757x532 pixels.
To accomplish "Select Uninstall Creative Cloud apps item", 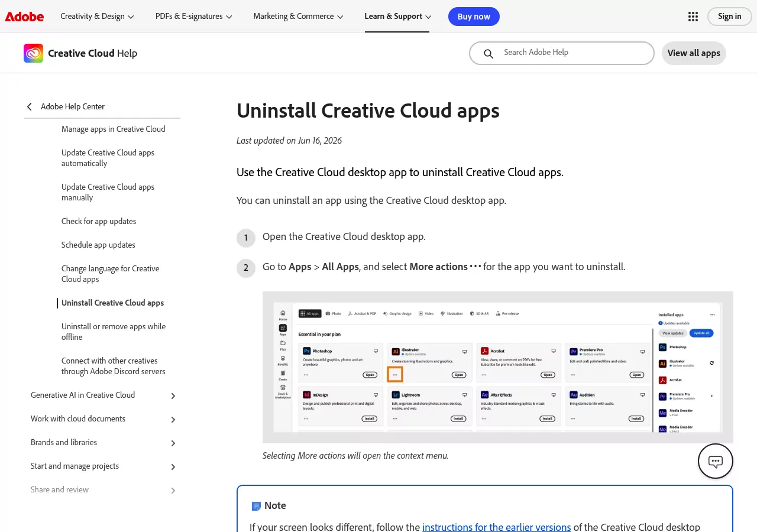I will (112, 303).
